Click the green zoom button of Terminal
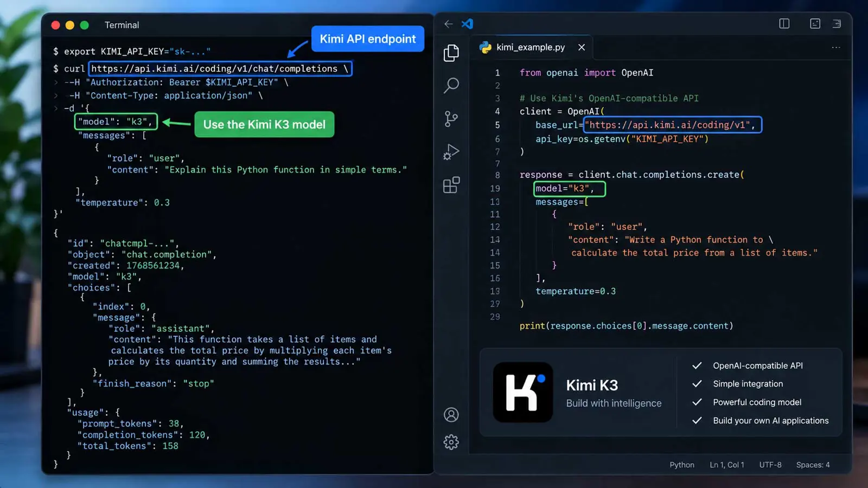 84,25
